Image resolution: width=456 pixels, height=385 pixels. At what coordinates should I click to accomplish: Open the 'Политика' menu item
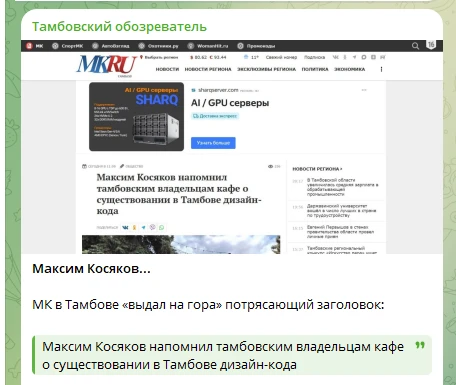click(315, 69)
